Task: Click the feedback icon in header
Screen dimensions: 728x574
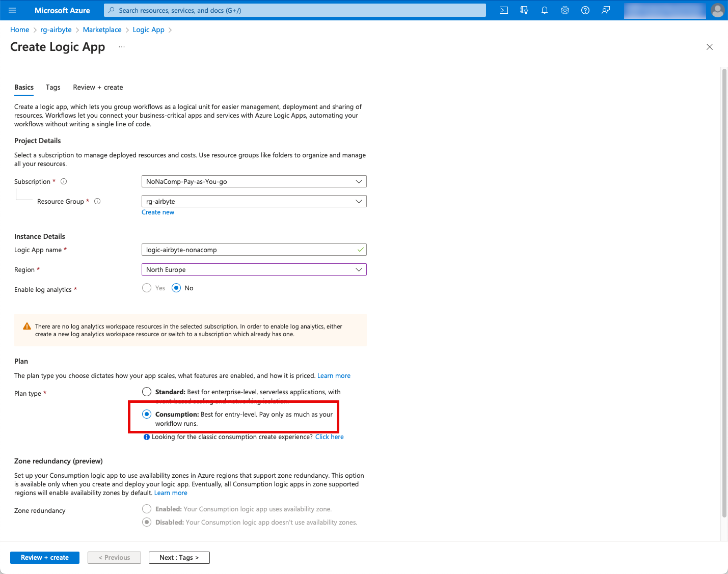Action: click(x=606, y=10)
